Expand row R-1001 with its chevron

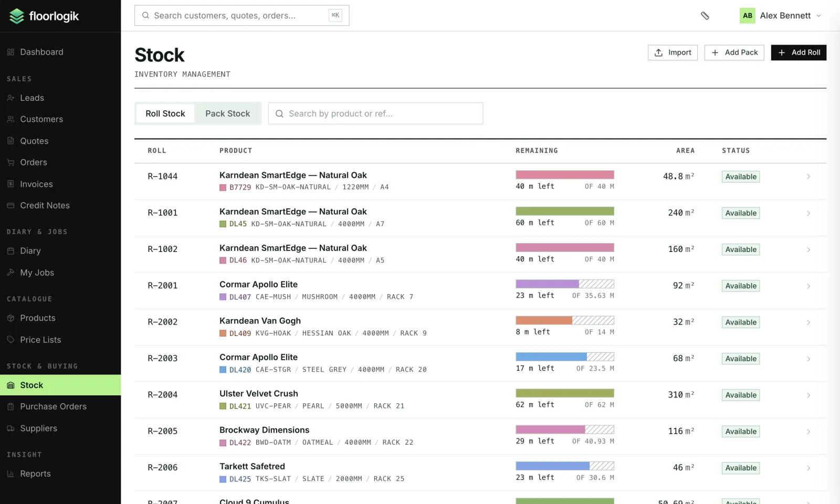[x=808, y=213]
